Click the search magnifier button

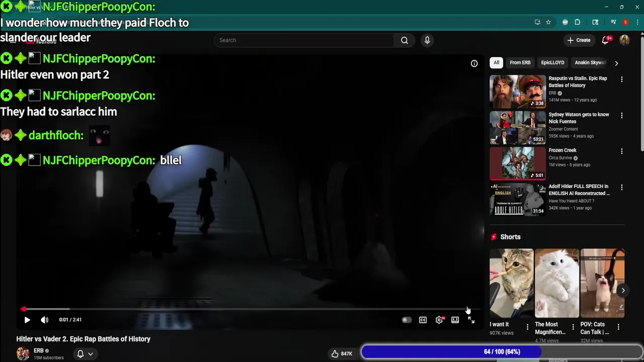click(x=405, y=40)
